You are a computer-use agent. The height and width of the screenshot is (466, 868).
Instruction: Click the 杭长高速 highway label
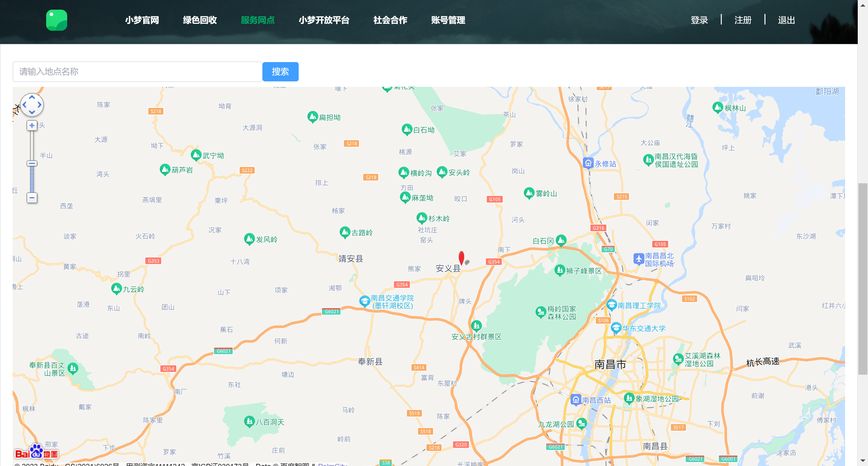click(763, 362)
